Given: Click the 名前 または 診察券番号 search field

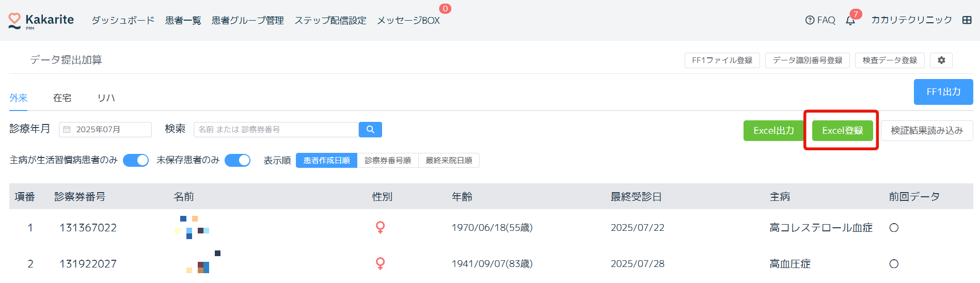Looking at the screenshot, I should pos(276,130).
